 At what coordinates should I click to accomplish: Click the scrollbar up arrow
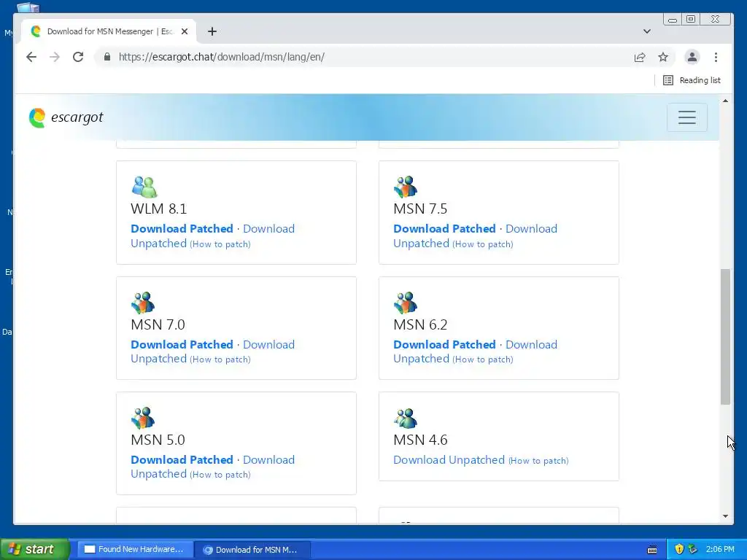(725, 101)
